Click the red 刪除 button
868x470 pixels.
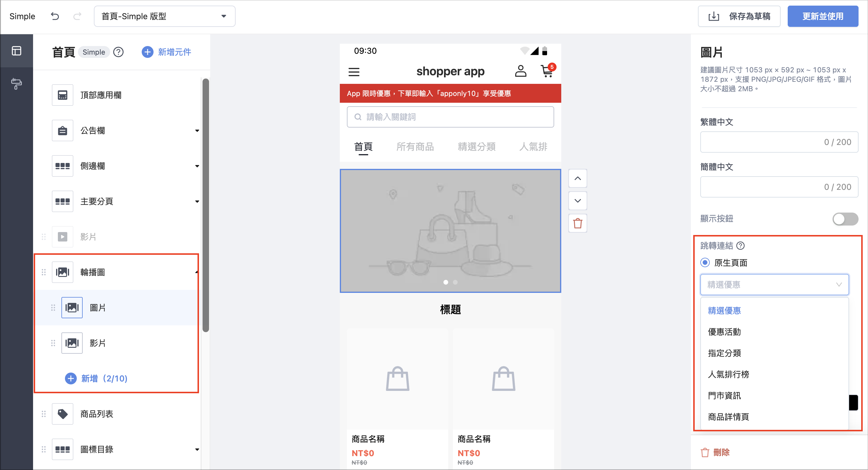pyautogui.click(x=715, y=453)
